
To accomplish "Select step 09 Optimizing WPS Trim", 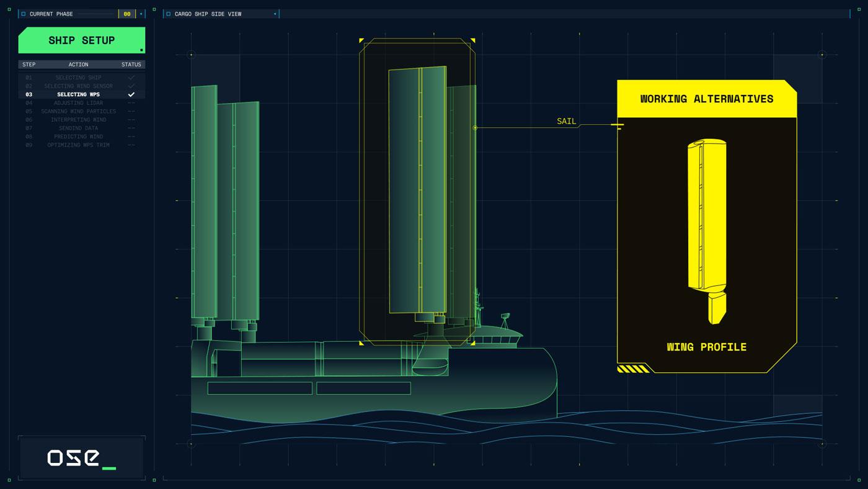I will [x=78, y=145].
